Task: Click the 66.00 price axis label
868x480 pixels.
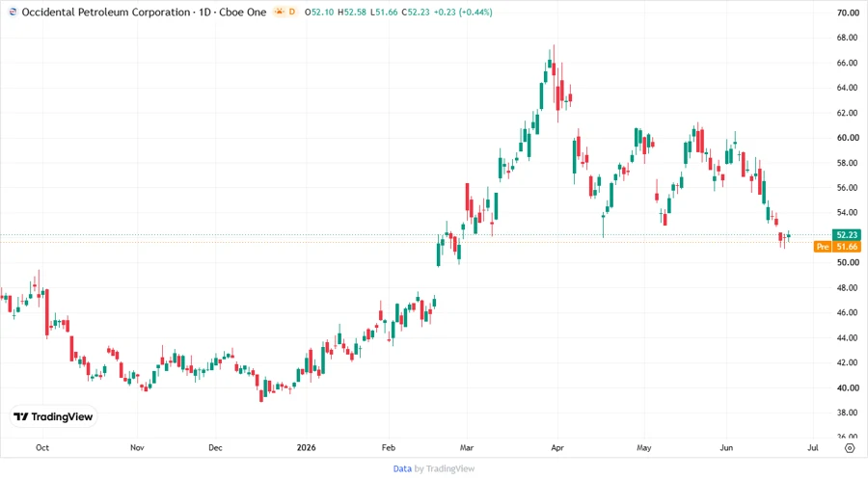Action: pos(848,63)
